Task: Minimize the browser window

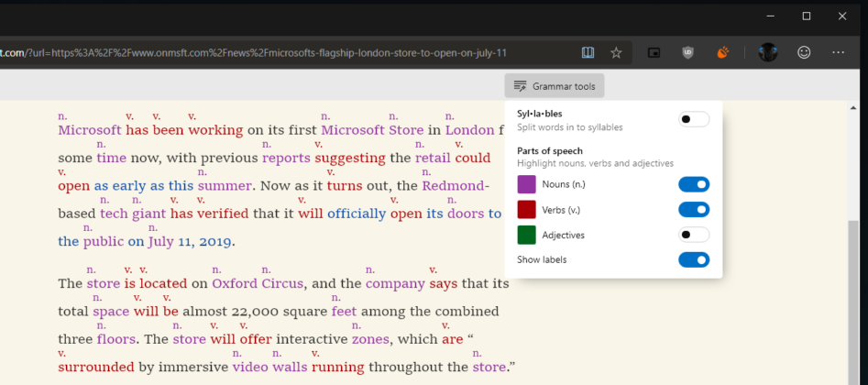Action: tap(770, 16)
